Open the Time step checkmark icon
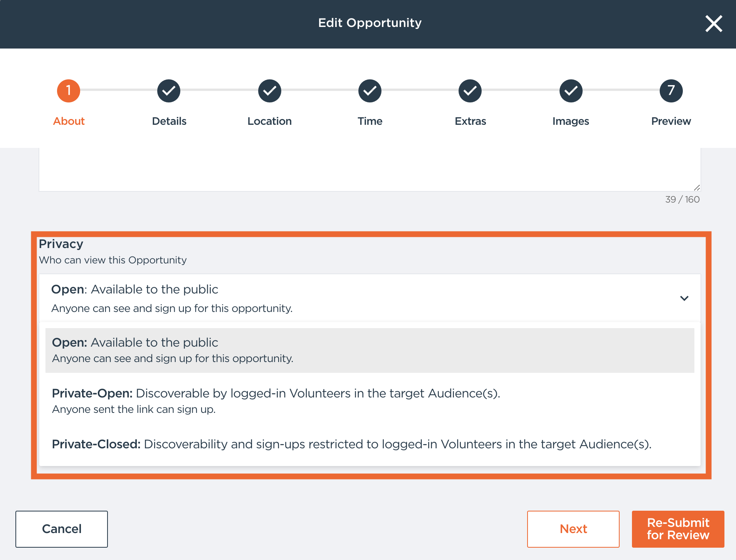This screenshot has width=736, height=560. pos(370,91)
